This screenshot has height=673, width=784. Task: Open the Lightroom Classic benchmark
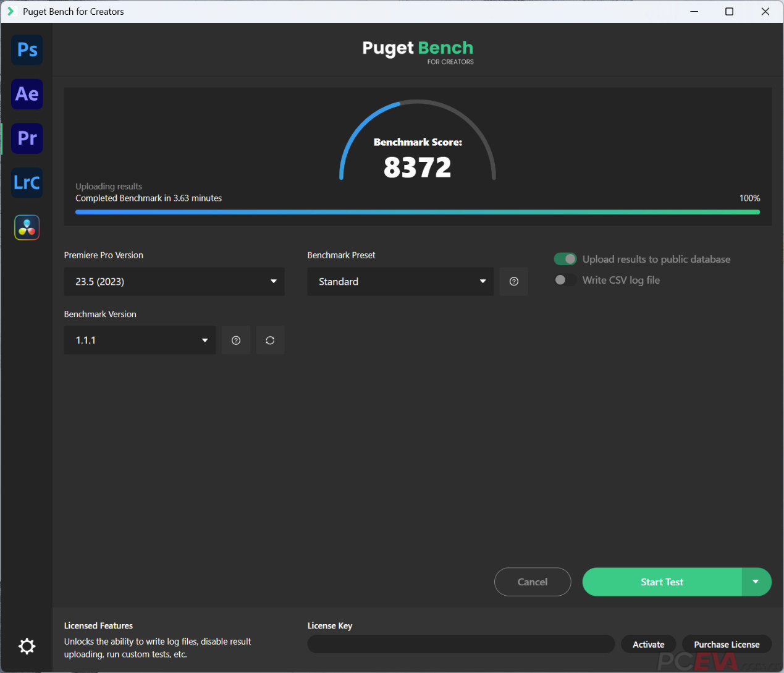(27, 183)
